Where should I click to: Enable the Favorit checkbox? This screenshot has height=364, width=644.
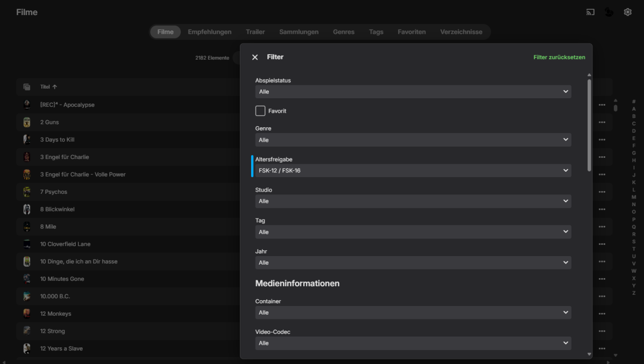pyautogui.click(x=260, y=111)
